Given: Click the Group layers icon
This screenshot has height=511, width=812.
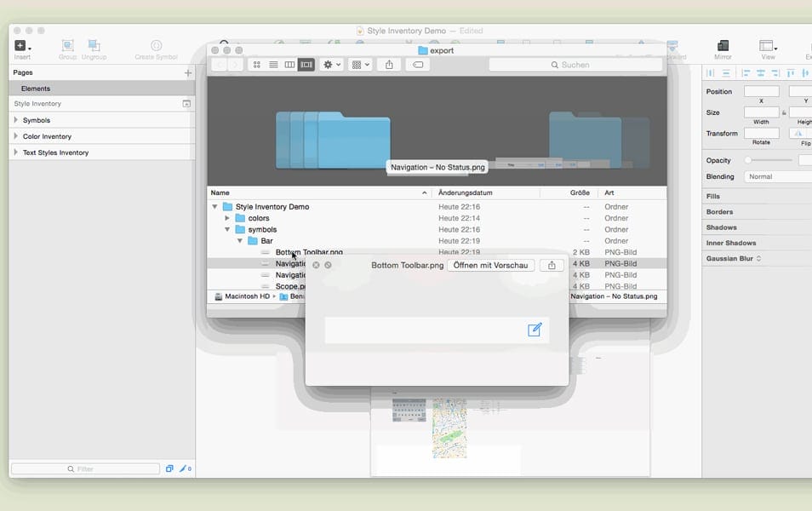Looking at the screenshot, I should click(68, 46).
